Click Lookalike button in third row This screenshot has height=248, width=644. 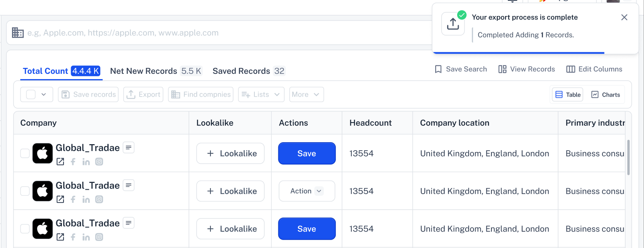[230, 229]
